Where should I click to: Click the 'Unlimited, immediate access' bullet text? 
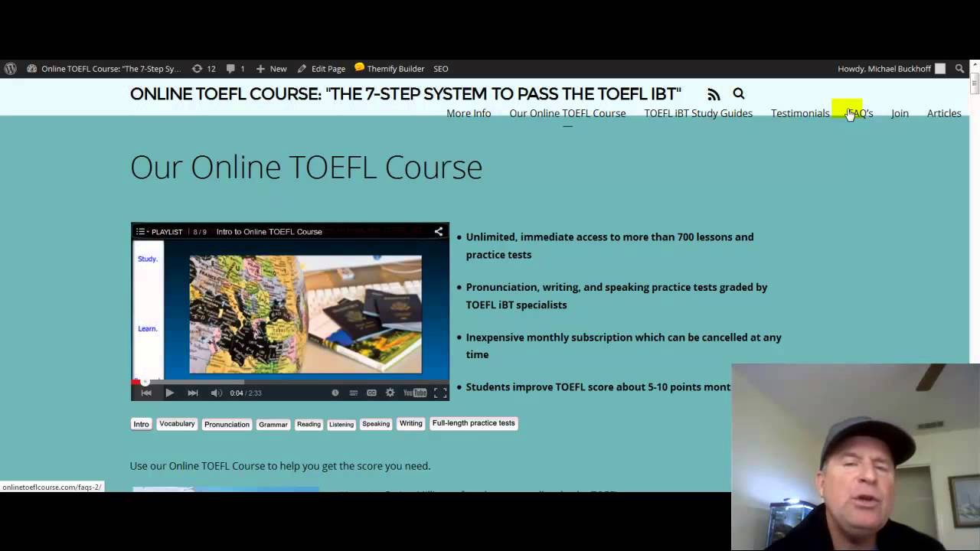[609, 246]
